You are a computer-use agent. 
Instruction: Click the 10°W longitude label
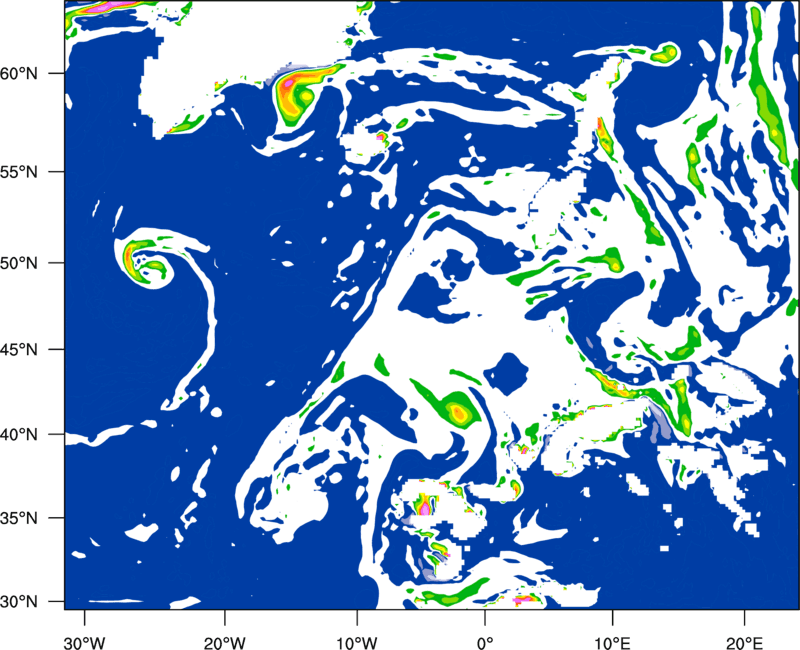click(x=356, y=643)
